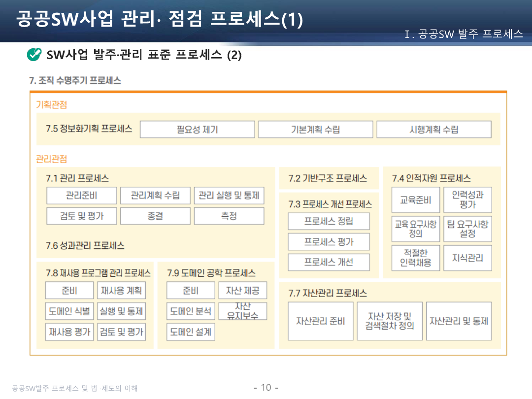Click the 측정 box
The image size is (532, 399).
point(229,216)
